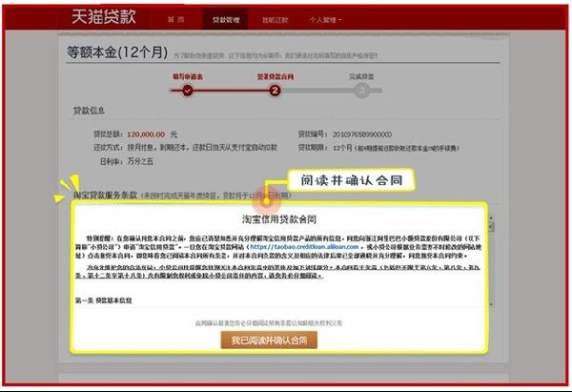
Task: Switch to the 贷款管理 tab
Action: pos(227,17)
